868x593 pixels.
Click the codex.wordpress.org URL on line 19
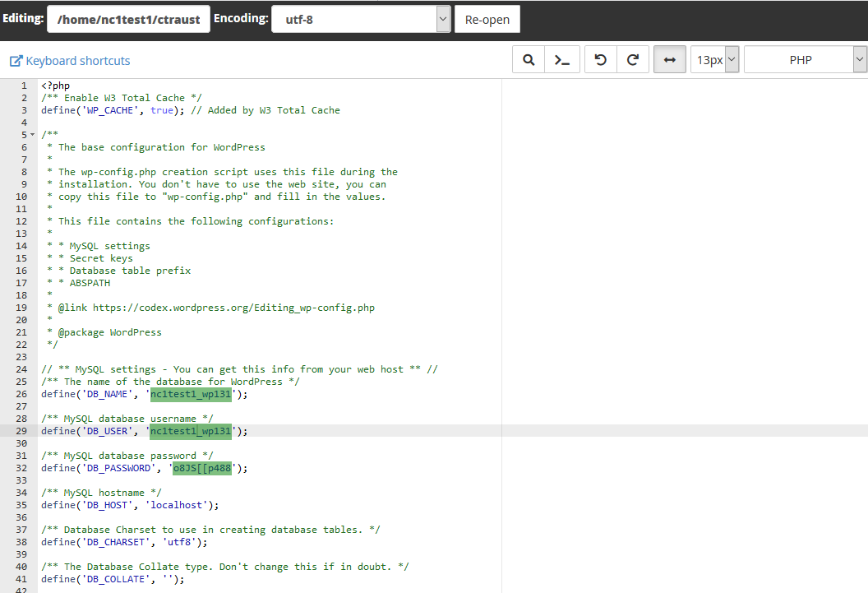click(233, 308)
